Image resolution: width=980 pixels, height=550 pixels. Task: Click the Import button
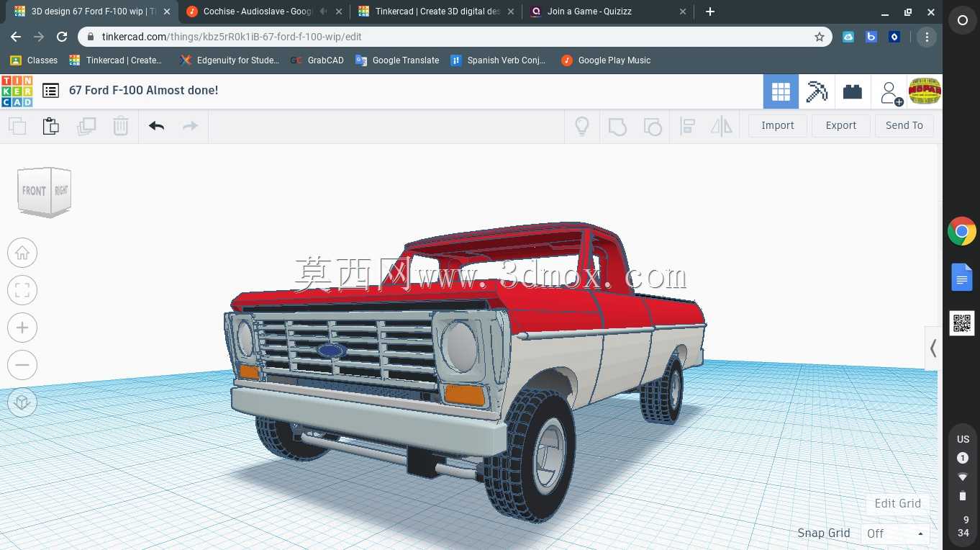tap(778, 125)
